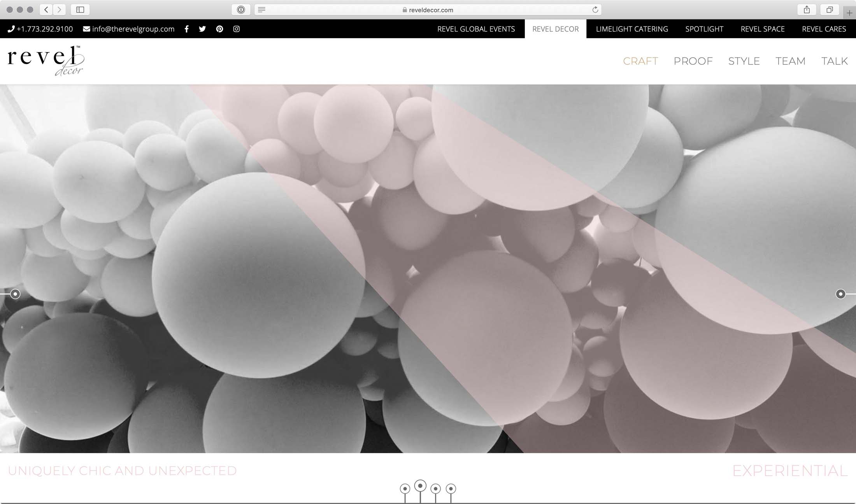The width and height of the screenshot is (856, 504).
Task: Show all tabs overview icon
Action: click(x=830, y=10)
